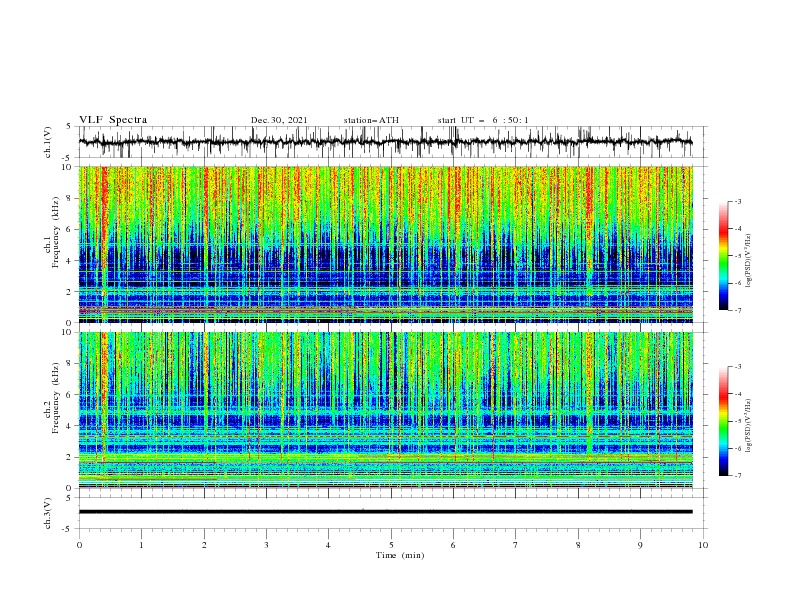Click the "ch.1(V)" waveform axis label
Screen dimensions: 792x612
click(48, 142)
